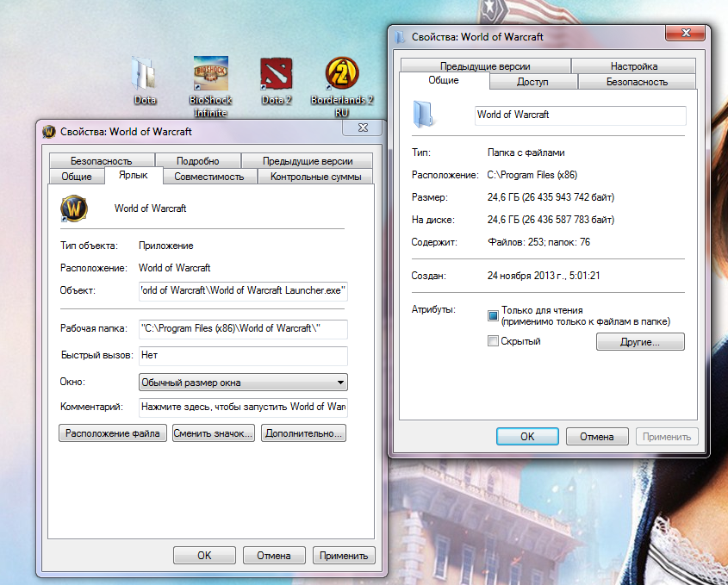The width and height of the screenshot is (728, 585).
Task: Click the 'Расположение файла' button
Action: 112,433
